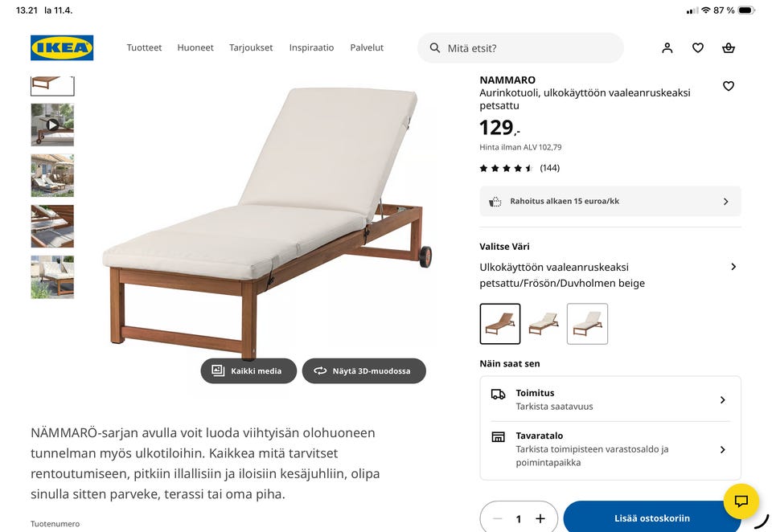The width and height of the screenshot is (772, 532).
Task: Focus the Mitä etsit? search field
Action: (520, 48)
